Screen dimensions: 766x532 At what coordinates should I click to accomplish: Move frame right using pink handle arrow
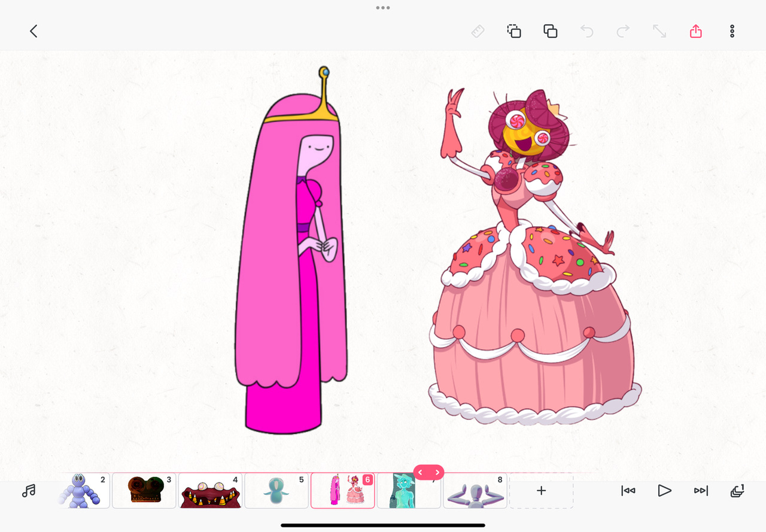pyautogui.click(x=437, y=473)
